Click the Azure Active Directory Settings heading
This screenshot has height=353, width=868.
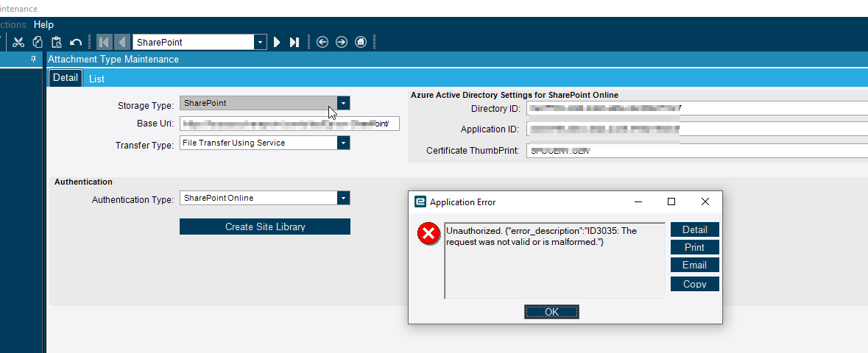click(515, 95)
